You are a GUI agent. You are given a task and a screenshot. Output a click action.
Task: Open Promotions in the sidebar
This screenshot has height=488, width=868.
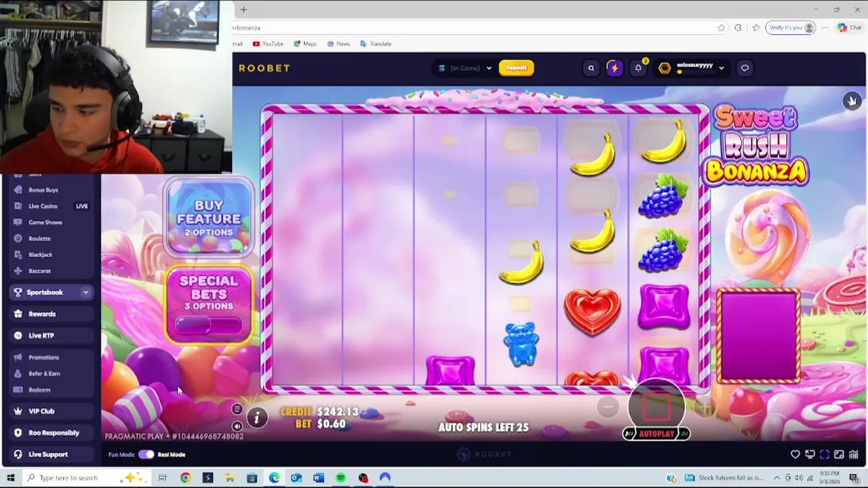click(51, 357)
